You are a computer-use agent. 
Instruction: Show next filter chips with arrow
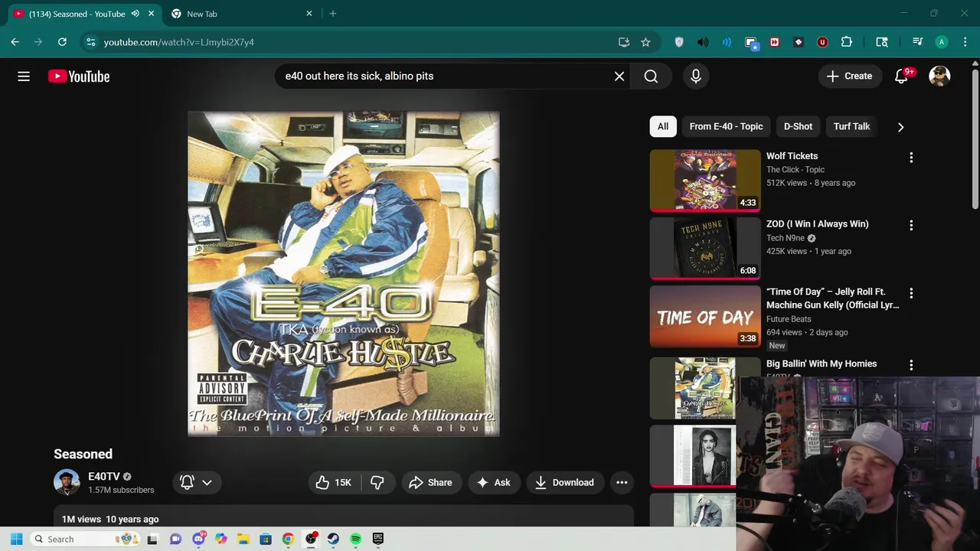click(900, 127)
